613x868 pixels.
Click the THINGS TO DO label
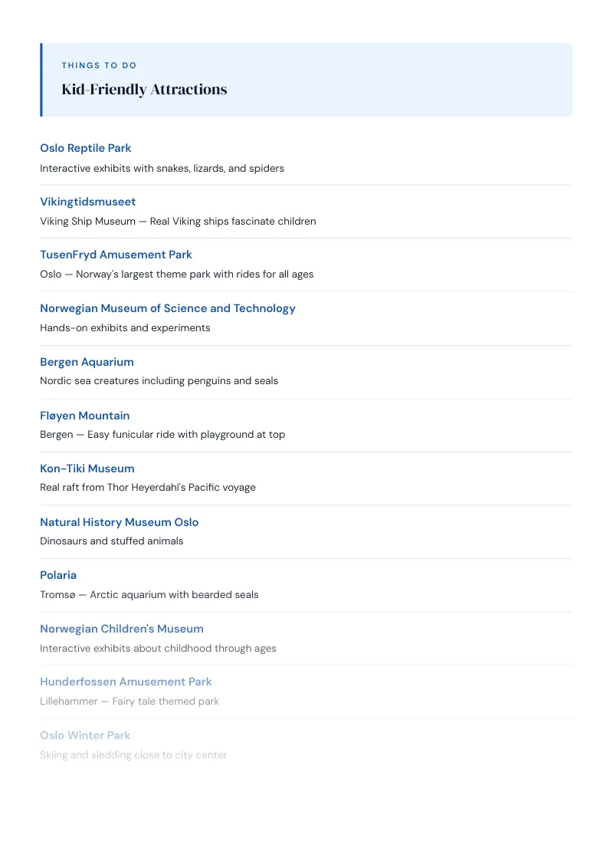point(99,65)
